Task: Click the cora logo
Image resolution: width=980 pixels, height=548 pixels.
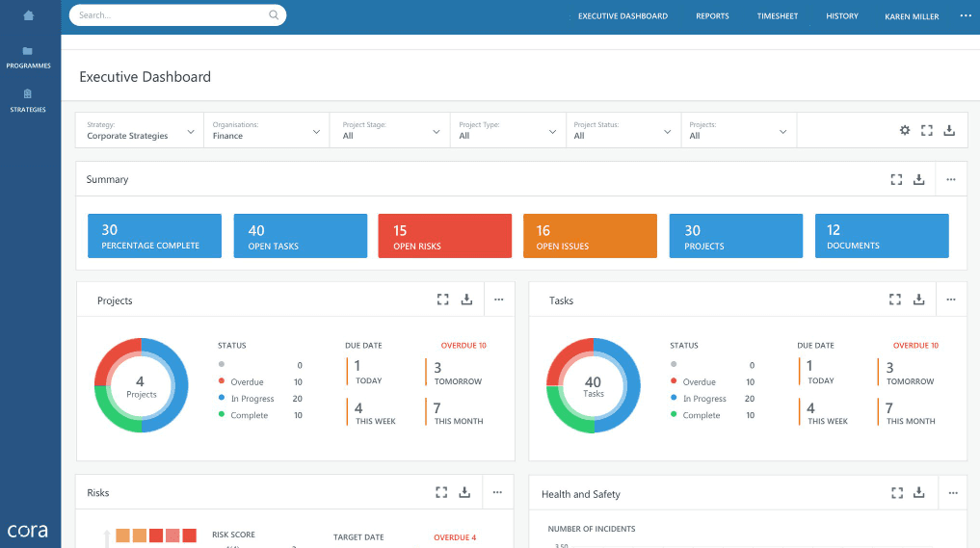Action: click(28, 531)
